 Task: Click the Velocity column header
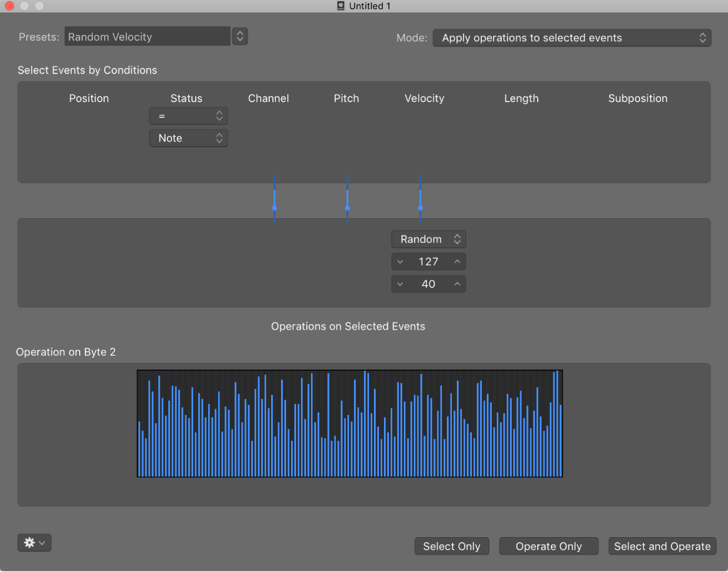click(424, 98)
